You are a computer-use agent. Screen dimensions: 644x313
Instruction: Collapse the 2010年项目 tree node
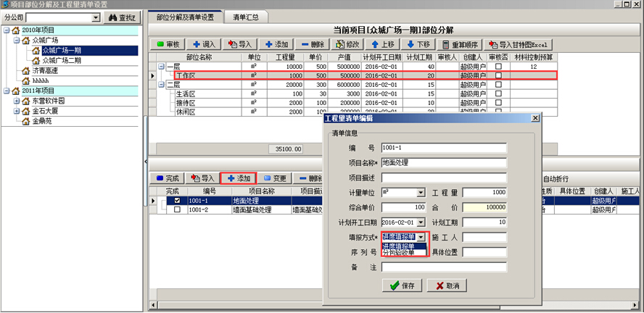[x=7, y=30]
